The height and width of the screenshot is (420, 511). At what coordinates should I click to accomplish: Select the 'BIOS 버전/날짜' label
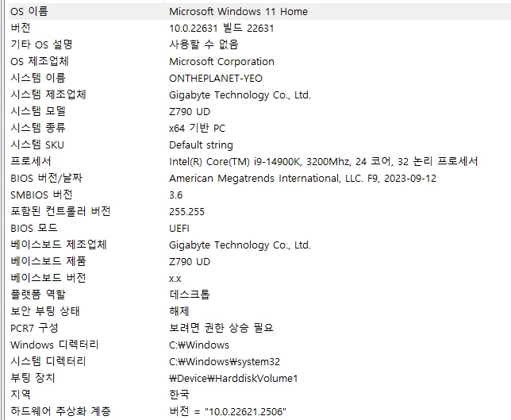[46, 178]
